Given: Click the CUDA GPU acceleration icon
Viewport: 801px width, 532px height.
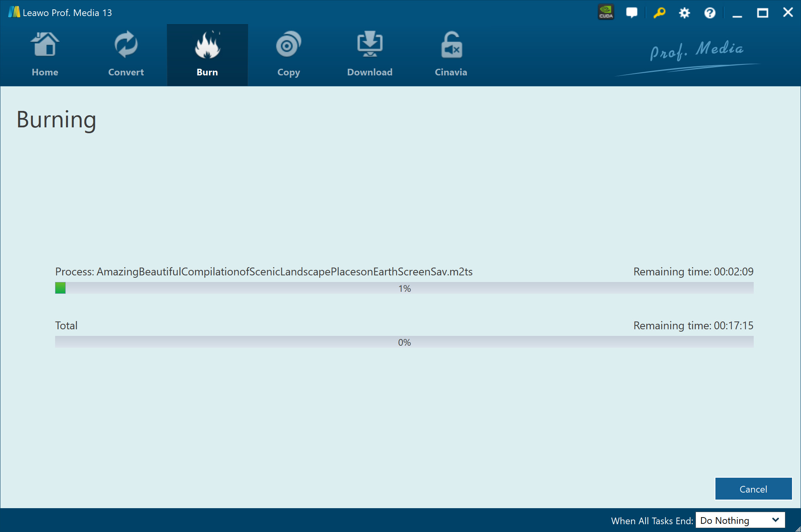Looking at the screenshot, I should 606,12.
